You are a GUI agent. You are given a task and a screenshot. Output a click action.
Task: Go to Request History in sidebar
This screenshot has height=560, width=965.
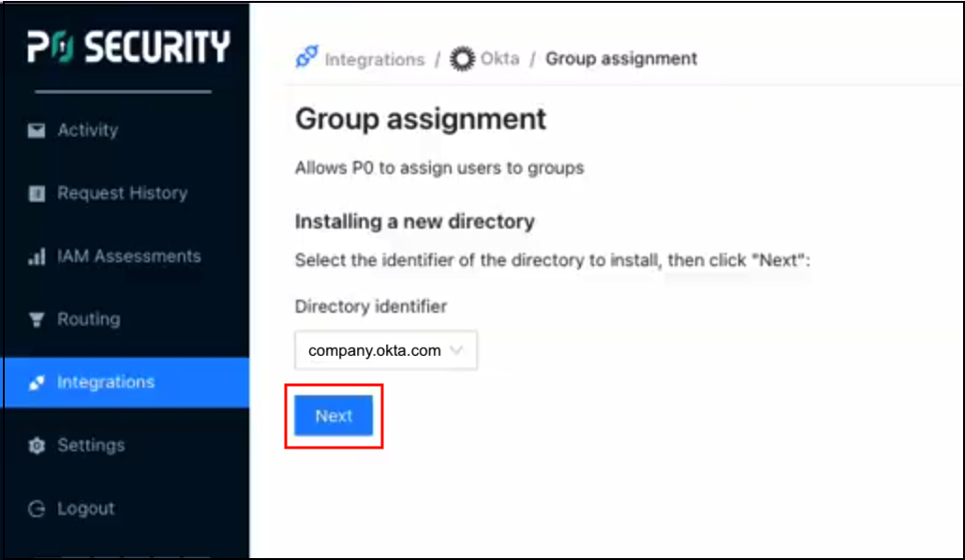pos(122,194)
